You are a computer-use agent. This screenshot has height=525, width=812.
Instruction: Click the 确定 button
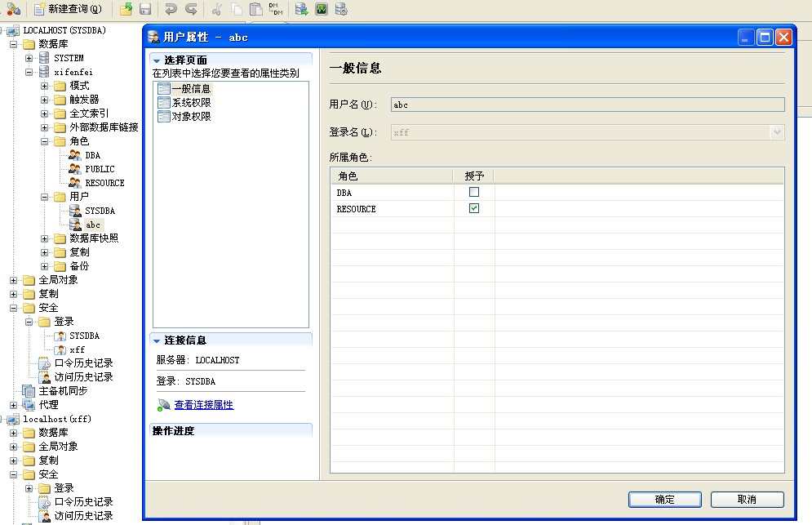665,500
